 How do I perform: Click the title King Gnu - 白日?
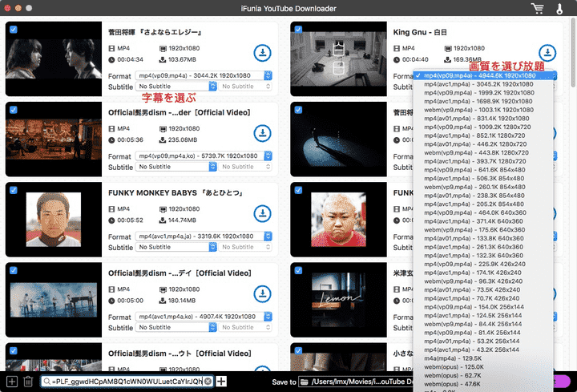click(x=420, y=32)
